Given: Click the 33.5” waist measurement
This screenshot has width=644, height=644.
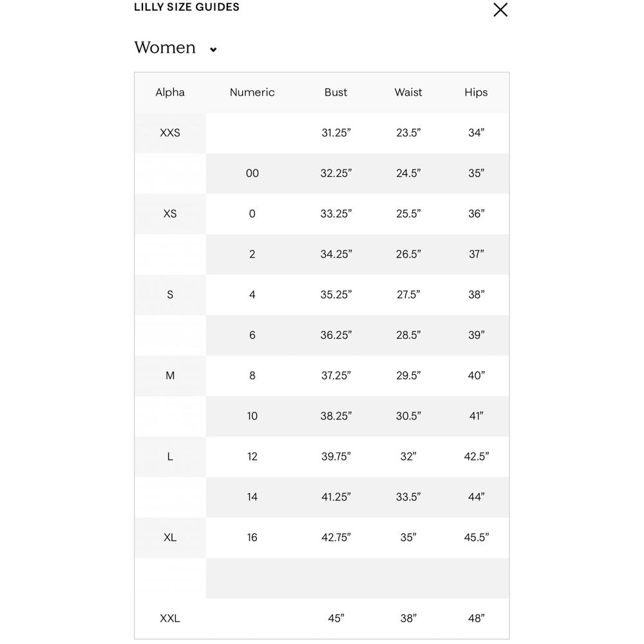Looking at the screenshot, I should point(408,497).
